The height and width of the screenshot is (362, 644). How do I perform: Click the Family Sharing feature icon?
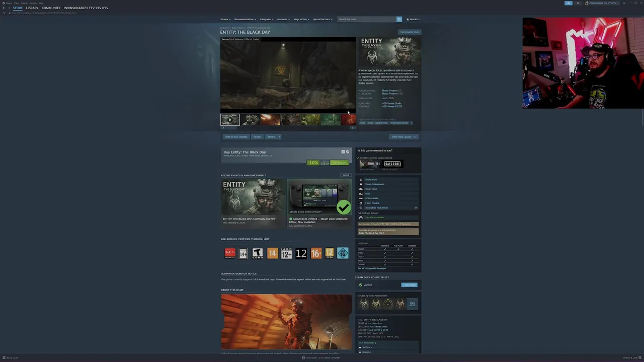point(361,203)
